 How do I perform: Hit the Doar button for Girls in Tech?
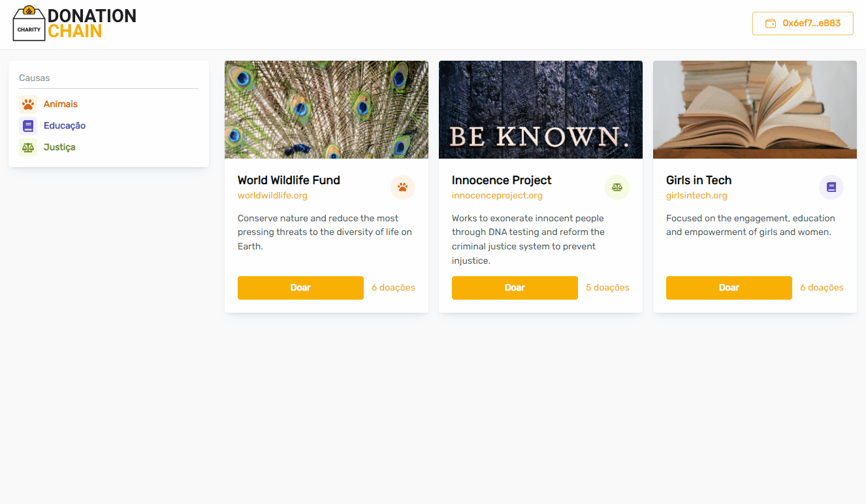tap(729, 288)
